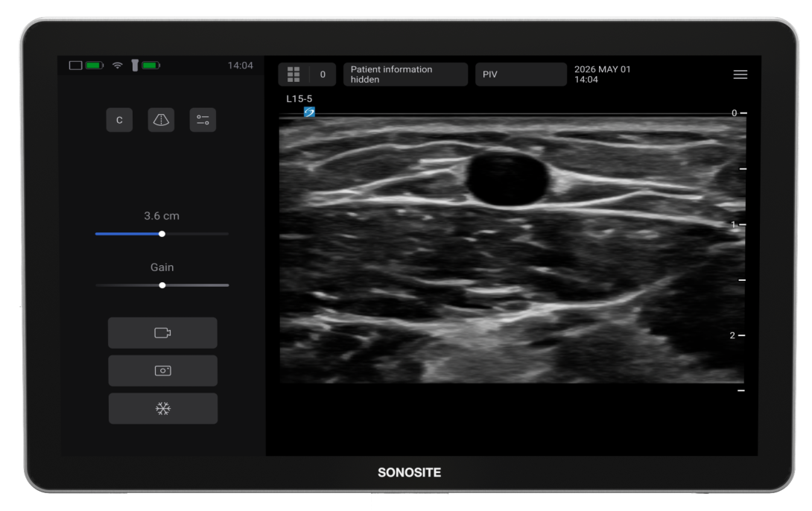Open the Patient information hidden field
Screen dimensions: 812x511
405,74
